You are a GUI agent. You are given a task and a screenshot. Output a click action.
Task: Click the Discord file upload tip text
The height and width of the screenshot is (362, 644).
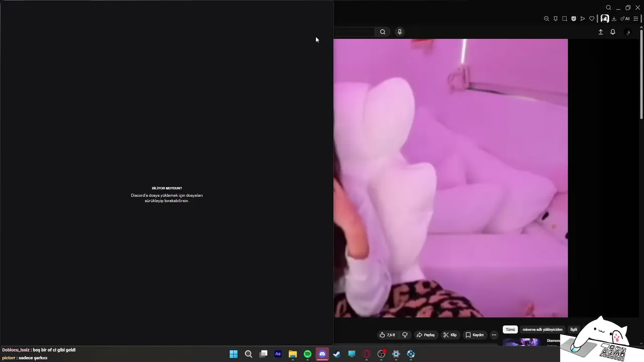[x=167, y=198]
